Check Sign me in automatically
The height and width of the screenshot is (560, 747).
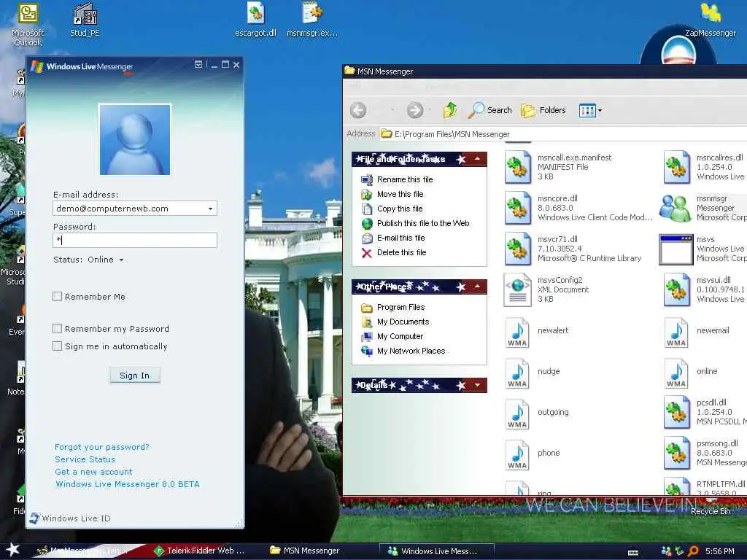(x=57, y=346)
